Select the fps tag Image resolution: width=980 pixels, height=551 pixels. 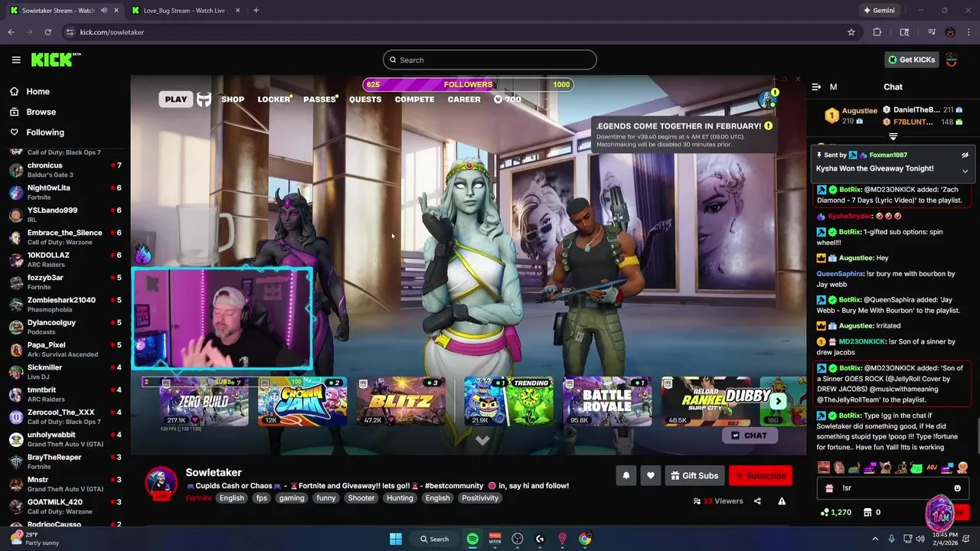tap(262, 498)
